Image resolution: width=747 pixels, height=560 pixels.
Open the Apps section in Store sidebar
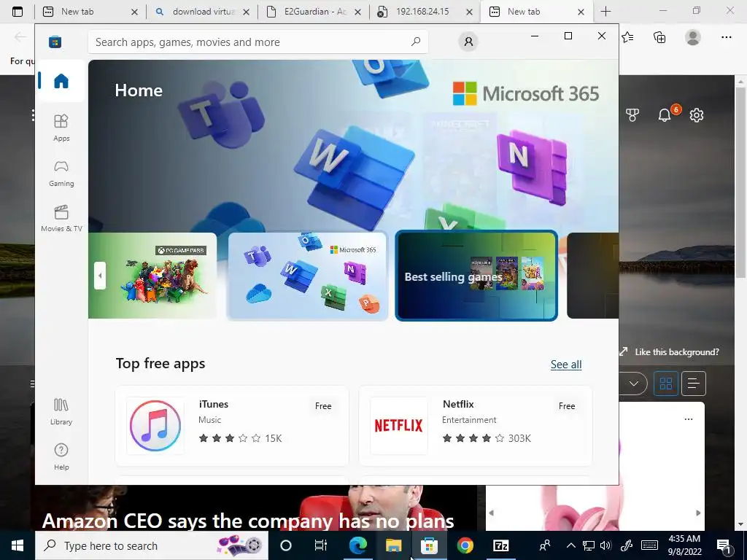(x=61, y=128)
